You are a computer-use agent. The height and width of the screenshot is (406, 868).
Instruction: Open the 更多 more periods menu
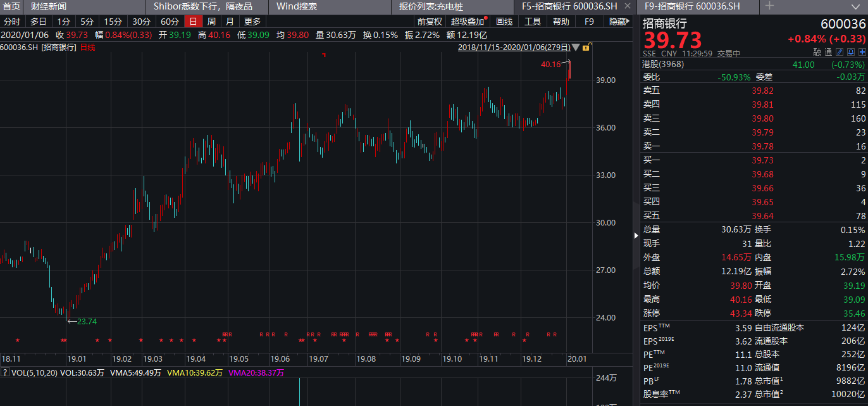pos(252,22)
